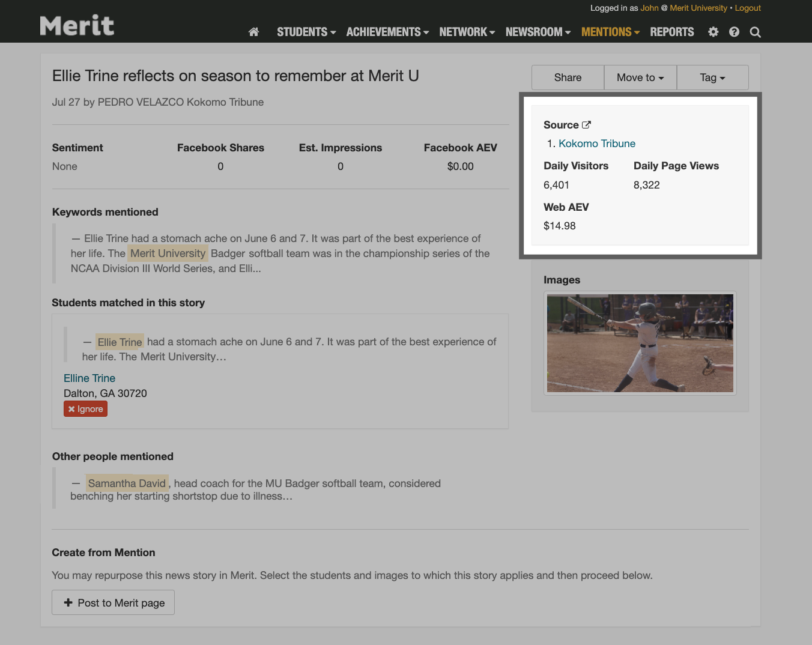Open Elline Trine's student profile link
Screen dimensions: 812x645
(89, 378)
